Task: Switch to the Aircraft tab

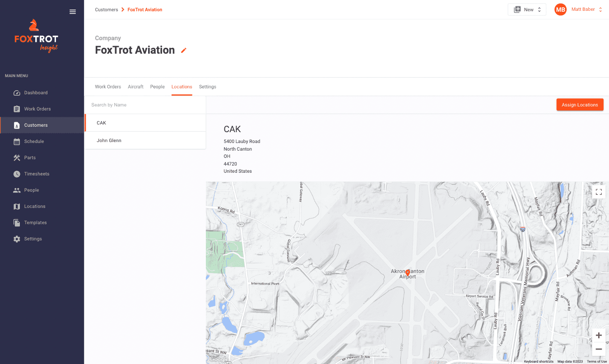Action: (135, 87)
